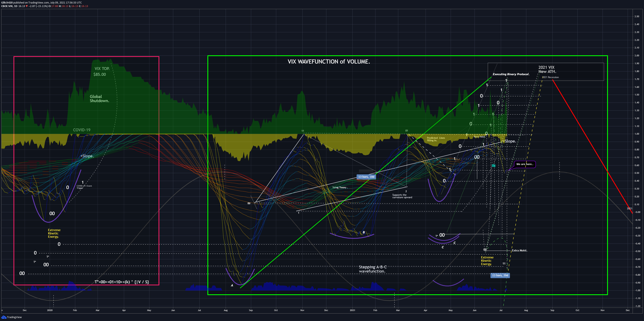
Task: Click the 'Root Hold.' label
Action: click(479, 137)
